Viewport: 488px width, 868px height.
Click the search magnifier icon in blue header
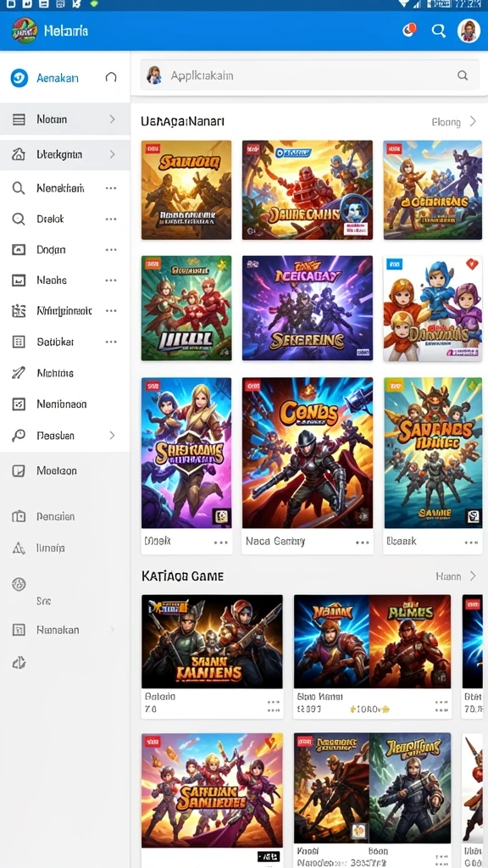[439, 31]
